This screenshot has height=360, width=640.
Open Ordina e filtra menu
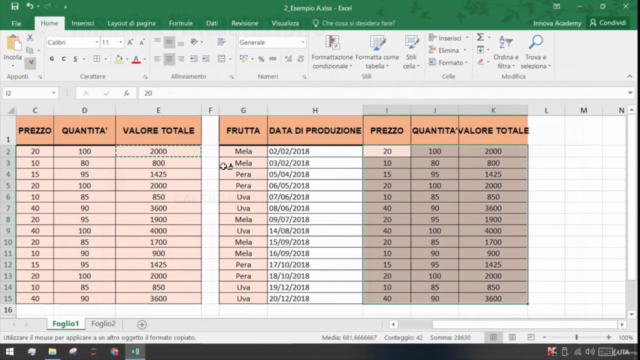click(x=506, y=52)
